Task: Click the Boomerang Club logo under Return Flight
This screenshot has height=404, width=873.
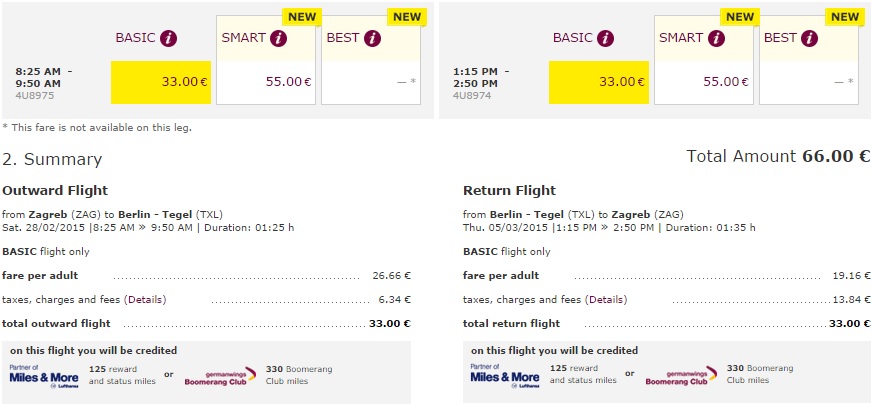Action: click(x=682, y=375)
